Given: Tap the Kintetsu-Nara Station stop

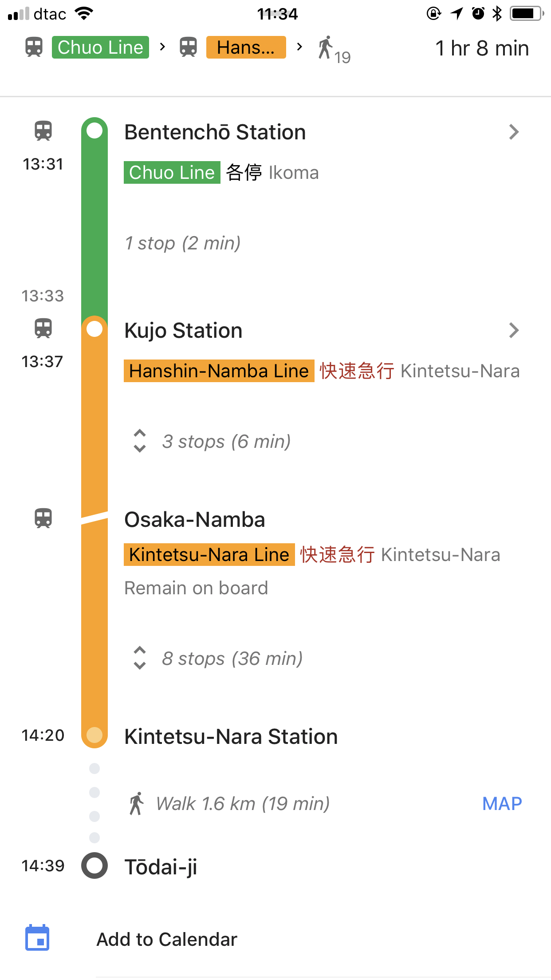Looking at the screenshot, I should (231, 736).
